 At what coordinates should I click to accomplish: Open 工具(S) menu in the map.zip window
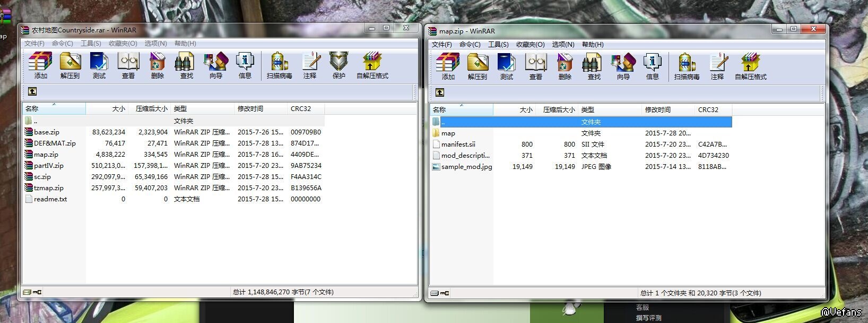[x=498, y=45]
